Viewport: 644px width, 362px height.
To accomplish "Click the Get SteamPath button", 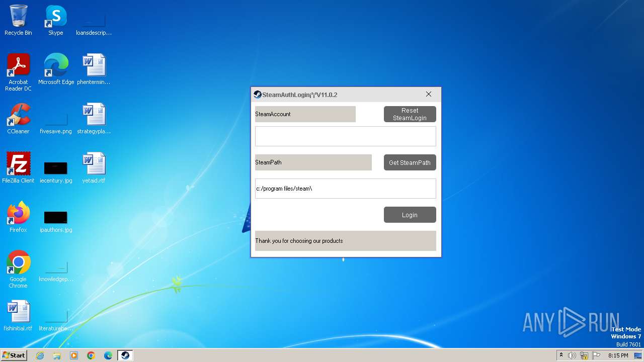I will (410, 162).
